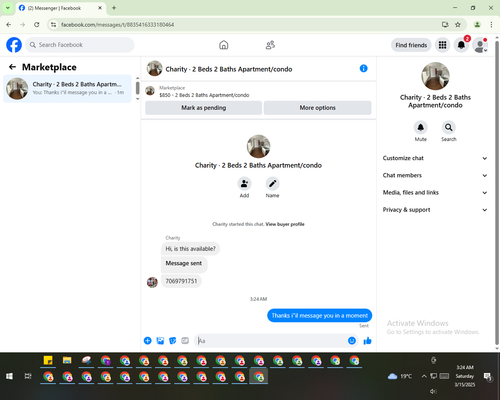Click the browser address bar URL
The width and height of the screenshot is (500, 400).
tap(117, 25)
